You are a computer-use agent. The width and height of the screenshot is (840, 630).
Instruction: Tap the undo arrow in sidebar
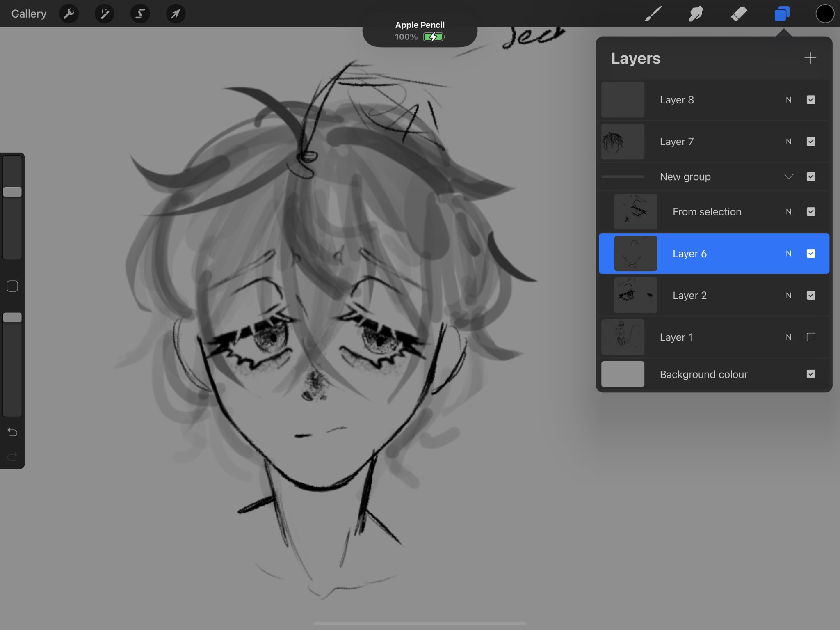[x=12, y=432]
